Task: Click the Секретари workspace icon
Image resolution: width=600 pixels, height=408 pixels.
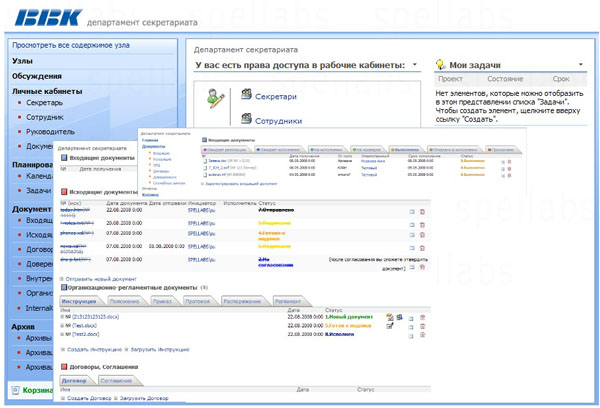Action: click(x=246, y=94)
